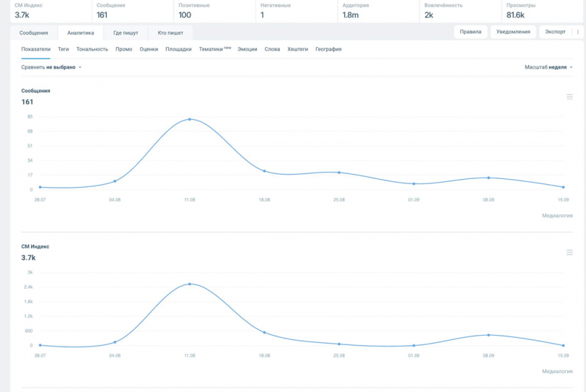Screen dimensions: 586x392
Task: Open Уведомления settings
Action: click(x=513, y=32)
